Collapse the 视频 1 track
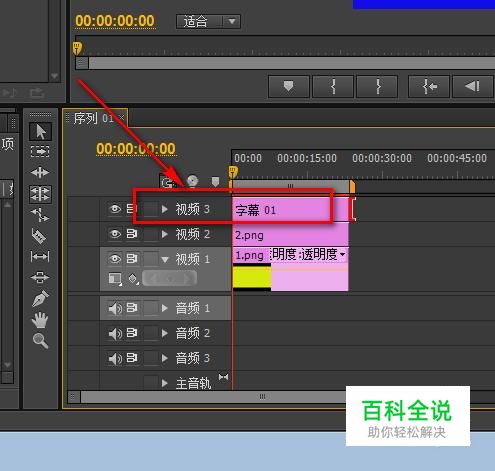 (x=165, y=260)
